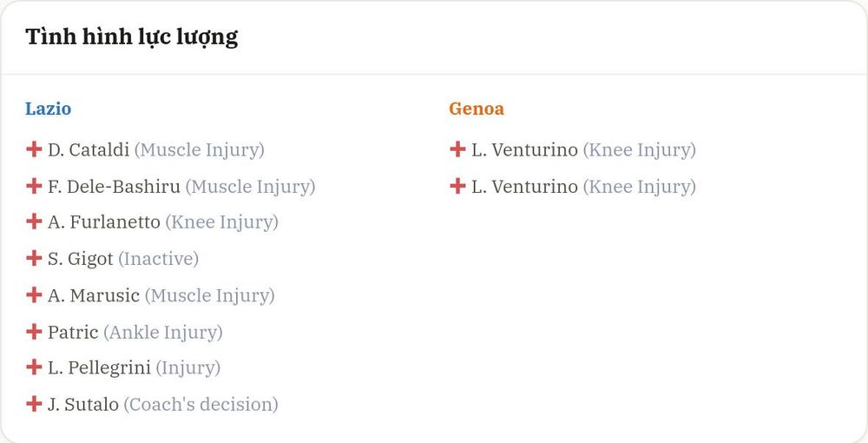Select the injury icon beside A. Marusic
The image size is (868, 443).
(x=34, y=294)
